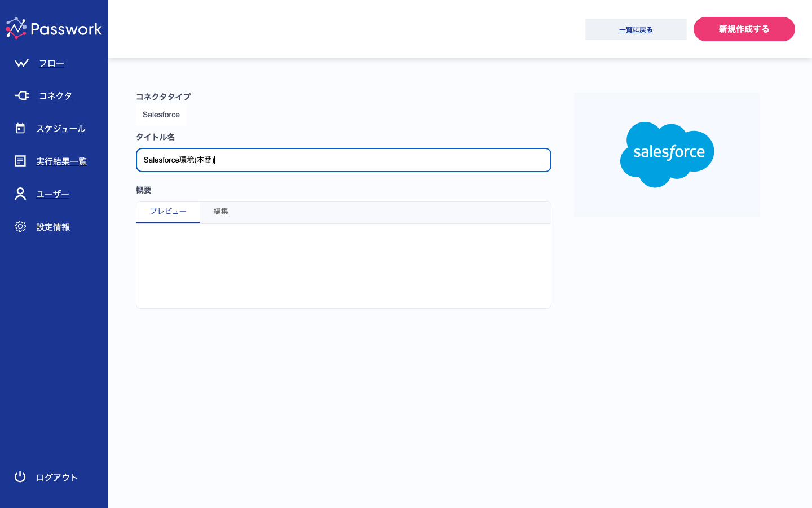This screenshot has width=812, height=508.
Task: Click the フロー workflow icon
Action: pos(21,63)
